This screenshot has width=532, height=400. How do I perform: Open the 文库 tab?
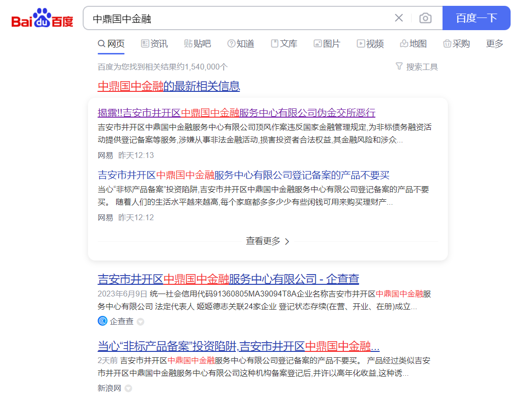[284, 44]
